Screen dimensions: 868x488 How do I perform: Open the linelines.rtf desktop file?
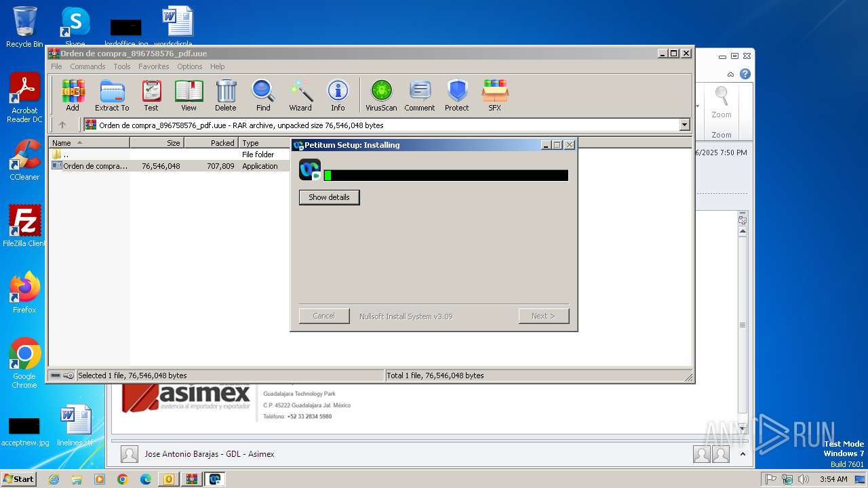(75, 426)
